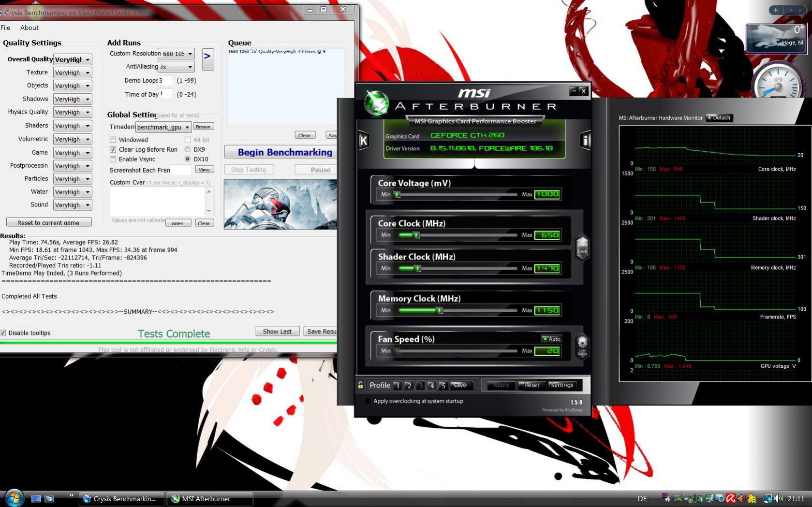This screenshot has height=507, width=812.
Task: Add run to queue with arrow button
Action: coord(207,59)
